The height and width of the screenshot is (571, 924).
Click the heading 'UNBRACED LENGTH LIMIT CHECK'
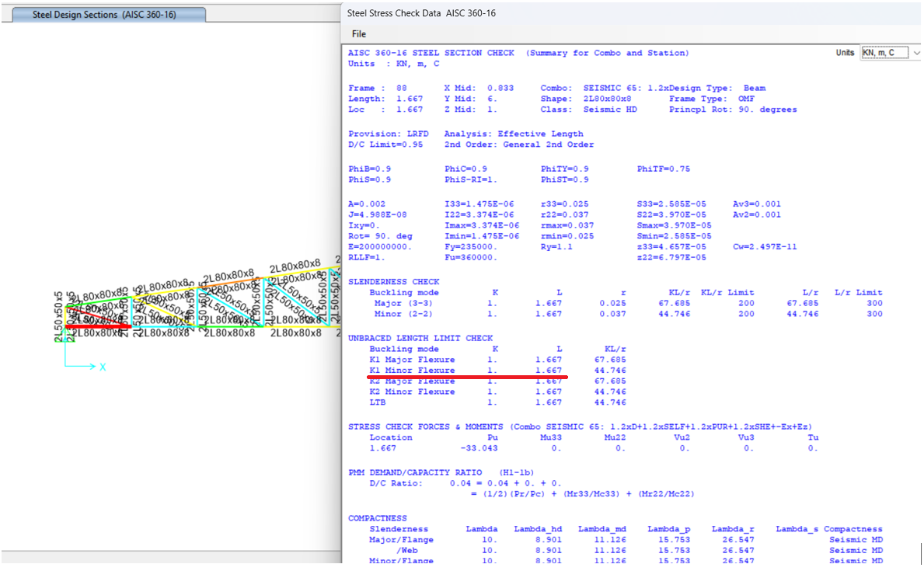[420, 338]
